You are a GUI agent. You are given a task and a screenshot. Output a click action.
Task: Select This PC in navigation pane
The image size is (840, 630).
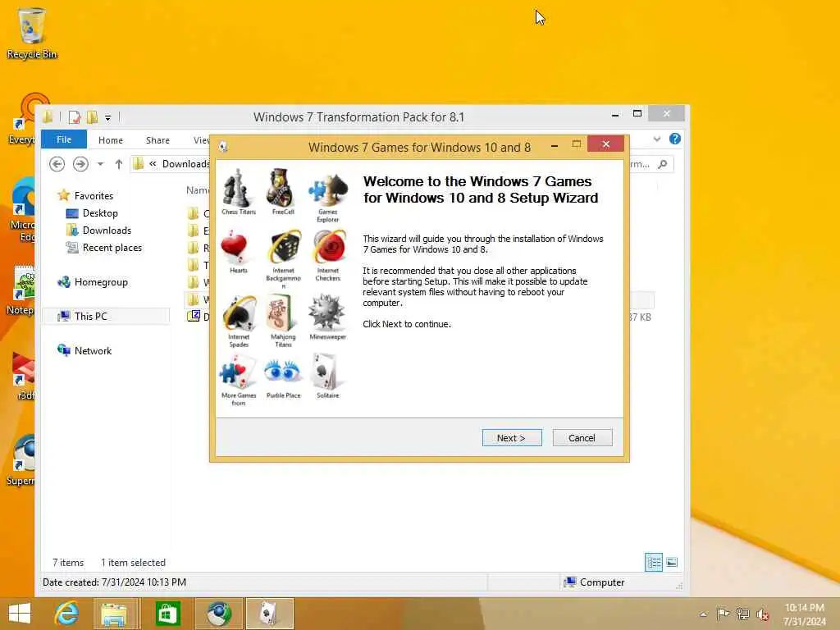point(106,316)
